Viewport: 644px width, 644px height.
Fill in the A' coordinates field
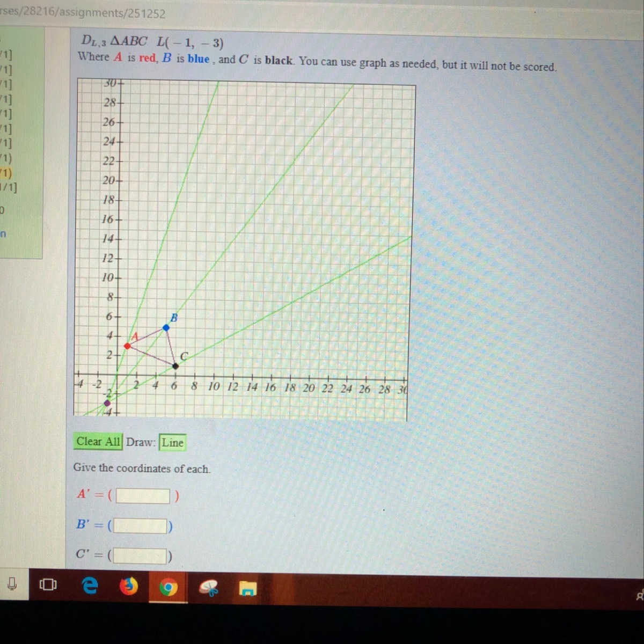(143, 496)
